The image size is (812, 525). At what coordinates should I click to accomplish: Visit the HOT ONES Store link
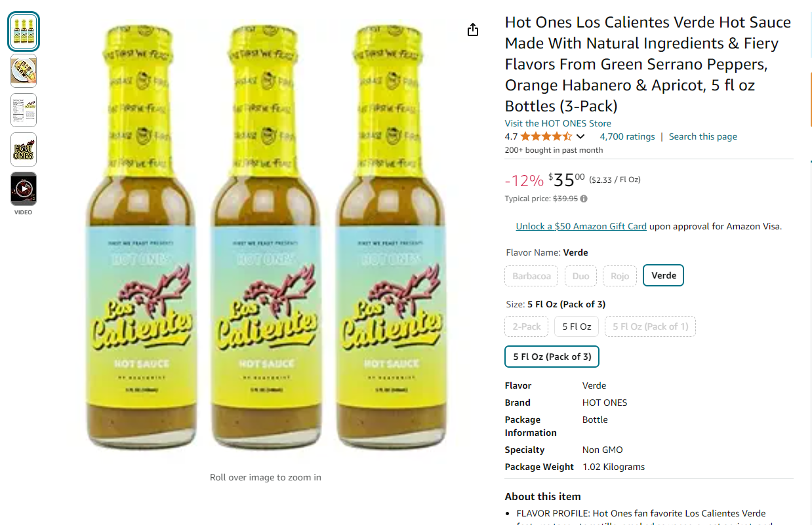(x=558, y=123)
